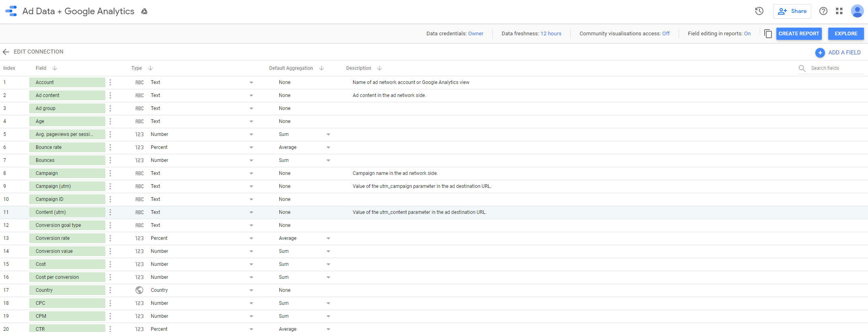Screen dimensions: 868x332
Task: Open three-dot menu for Content (utm) field
Action: [x=110, y=212]
